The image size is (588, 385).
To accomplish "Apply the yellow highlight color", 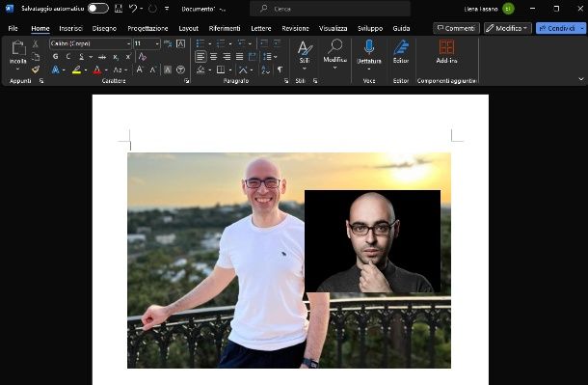I will point(77,69).
